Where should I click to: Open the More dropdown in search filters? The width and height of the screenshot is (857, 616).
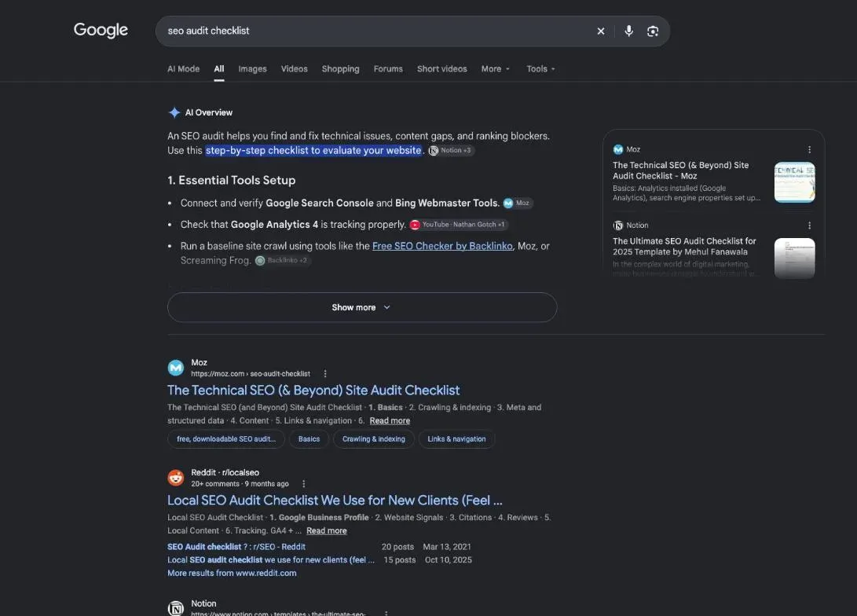pyautogui.click(x=495, y=69)
